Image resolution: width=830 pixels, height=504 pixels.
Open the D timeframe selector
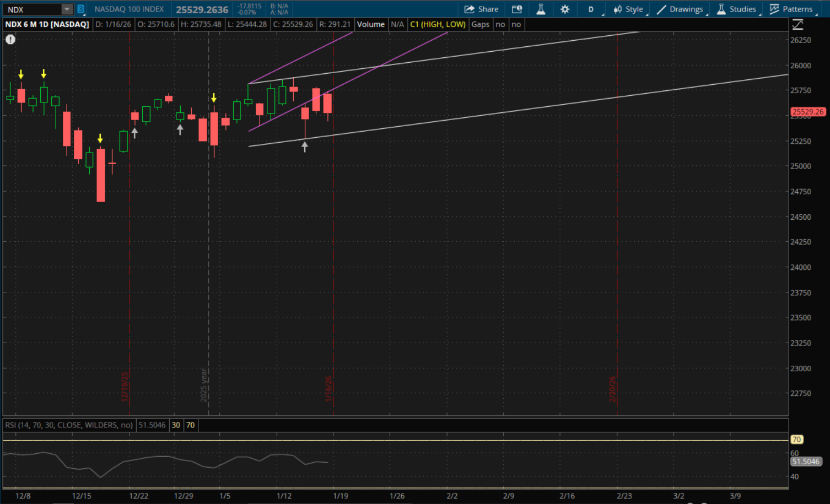[591, 9]
